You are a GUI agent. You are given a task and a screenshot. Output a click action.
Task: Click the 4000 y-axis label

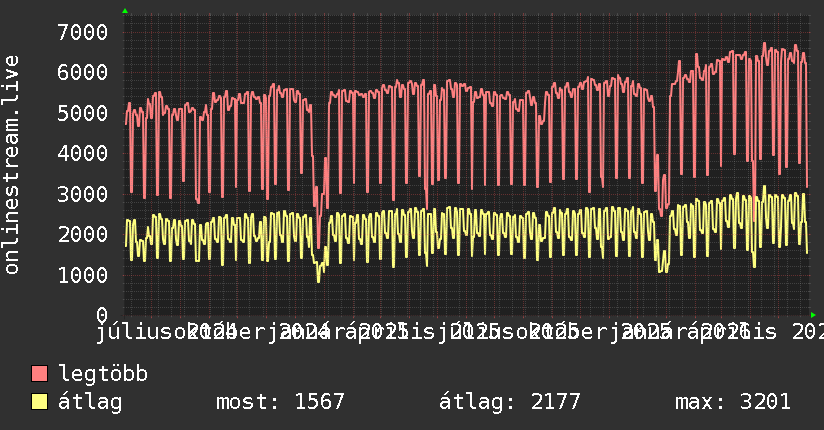(x=83, y=154)
